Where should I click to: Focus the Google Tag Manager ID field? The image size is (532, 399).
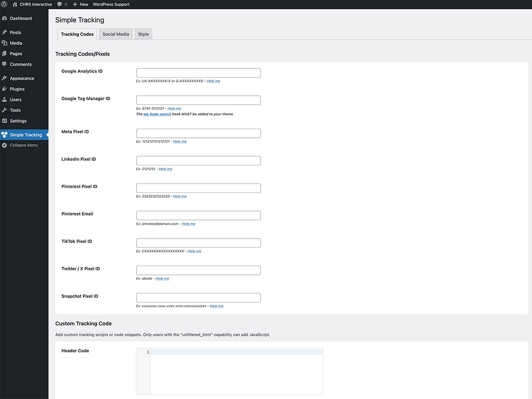tap(198, 100)
